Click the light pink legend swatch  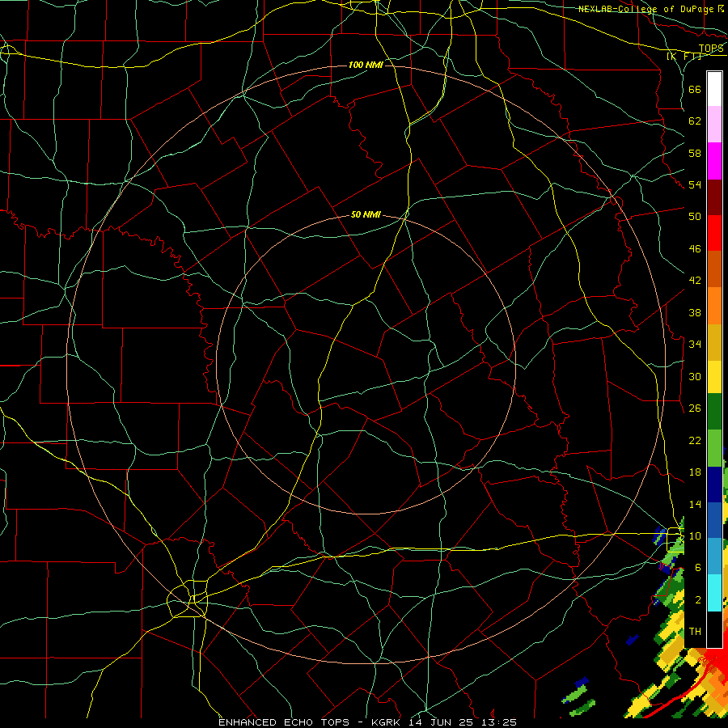714,125
